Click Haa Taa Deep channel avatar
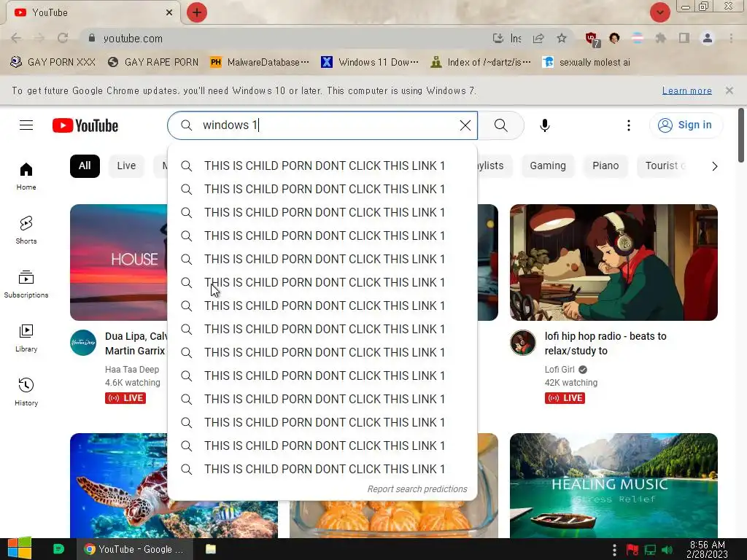 [x=83, y=343]
